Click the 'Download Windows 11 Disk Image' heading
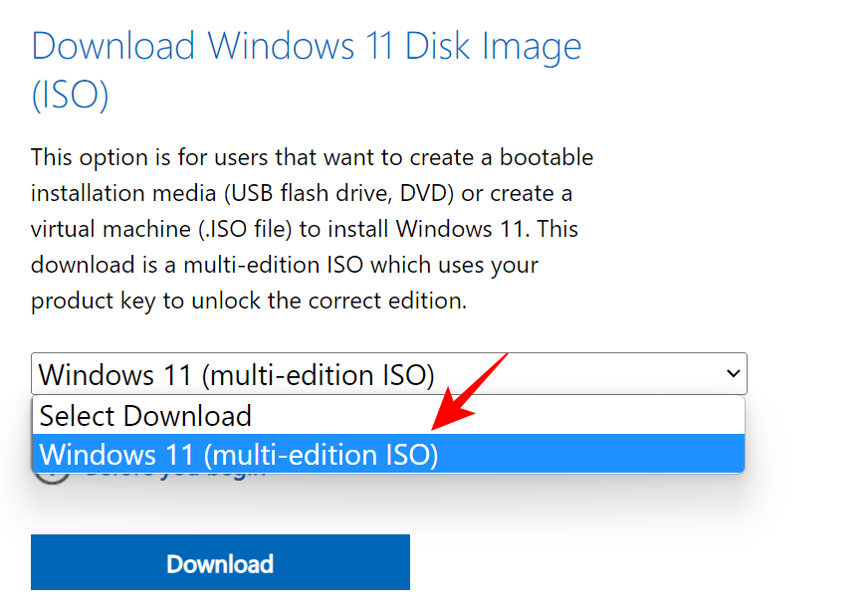This screenshot has height=613, width=868. pos(307,46)
